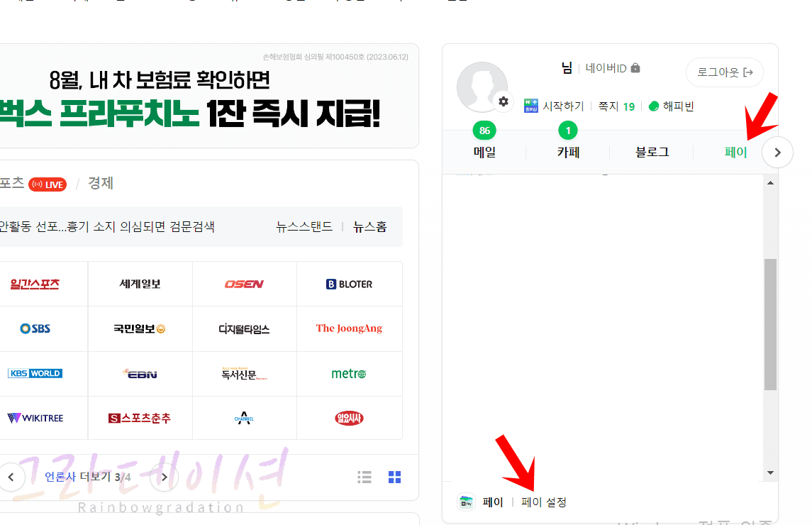Open the 디지털타임스 publisher logo
812x525 pixels.
tap(244, 328)
